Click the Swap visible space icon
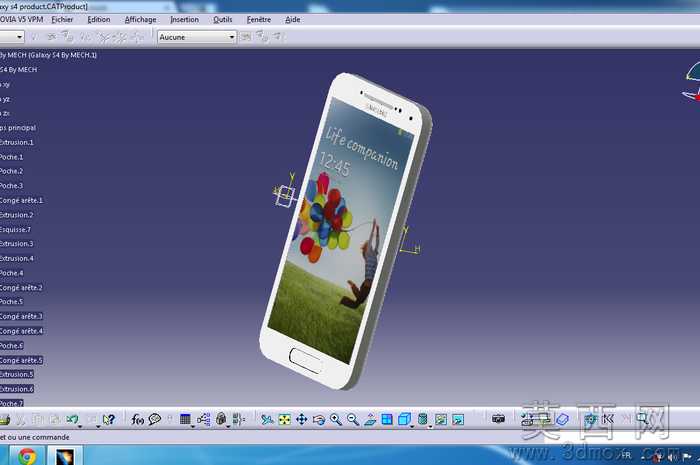 [458, 419]
